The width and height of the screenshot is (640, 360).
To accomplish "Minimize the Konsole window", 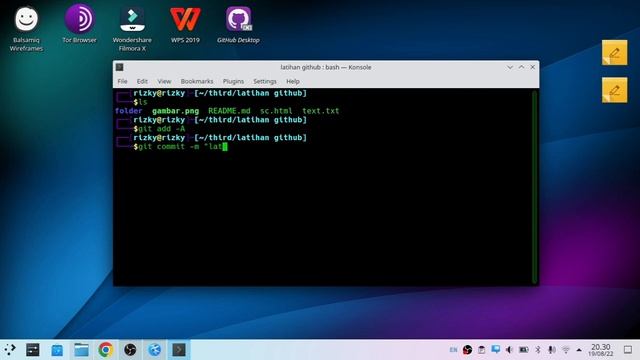I will [510, 67].
